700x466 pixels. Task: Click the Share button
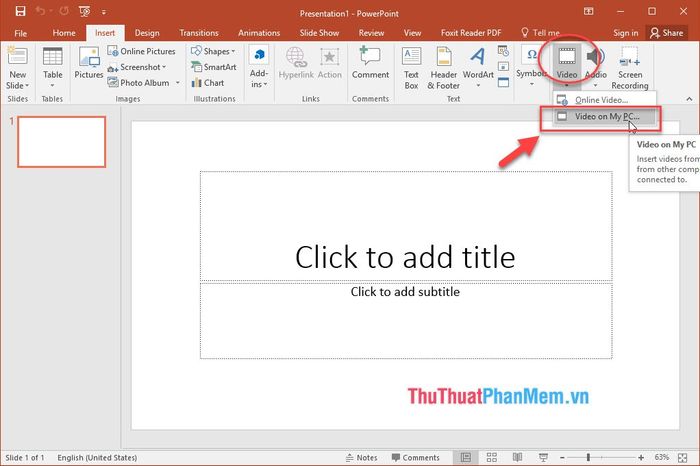pos(667,33)
